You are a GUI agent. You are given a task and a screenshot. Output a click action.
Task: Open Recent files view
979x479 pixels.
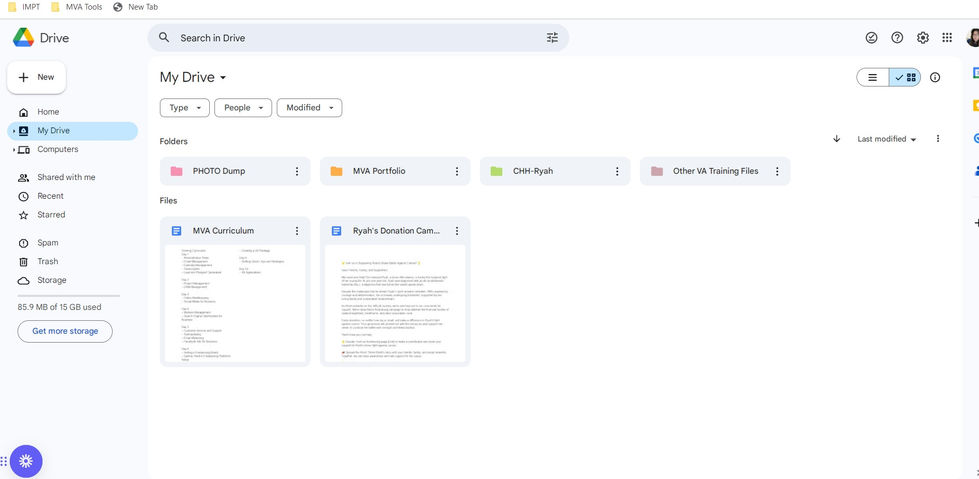coord(72,196)
